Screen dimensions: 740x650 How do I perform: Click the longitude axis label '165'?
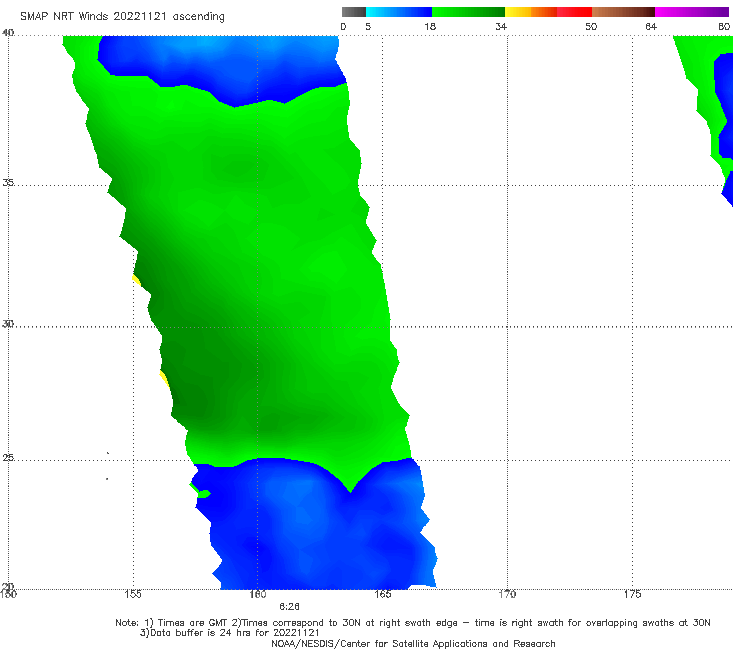[x=383, y=594]
